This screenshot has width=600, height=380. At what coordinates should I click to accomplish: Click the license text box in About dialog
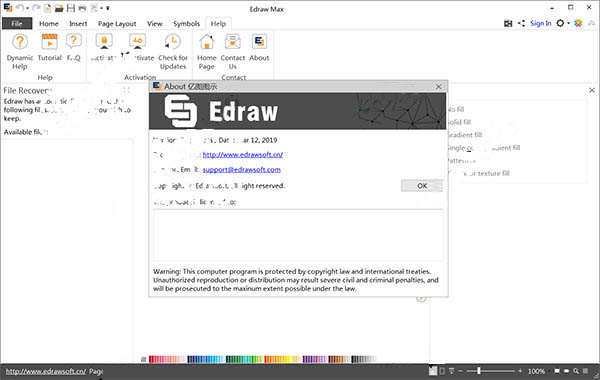pos(298,235)
